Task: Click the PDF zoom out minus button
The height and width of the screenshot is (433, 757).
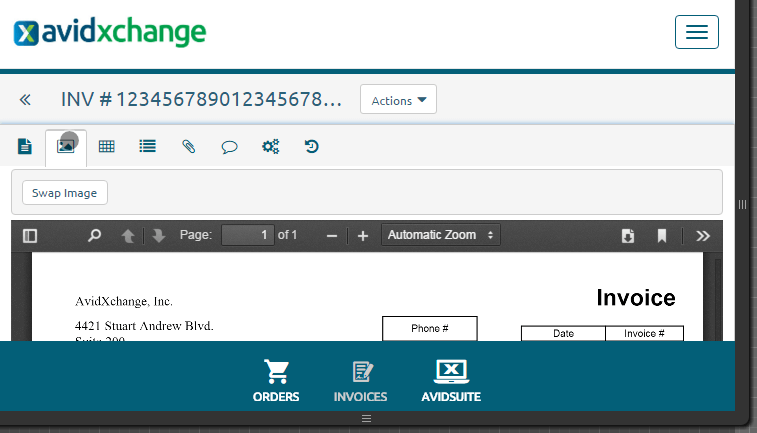Action: [x=332, y=236]
